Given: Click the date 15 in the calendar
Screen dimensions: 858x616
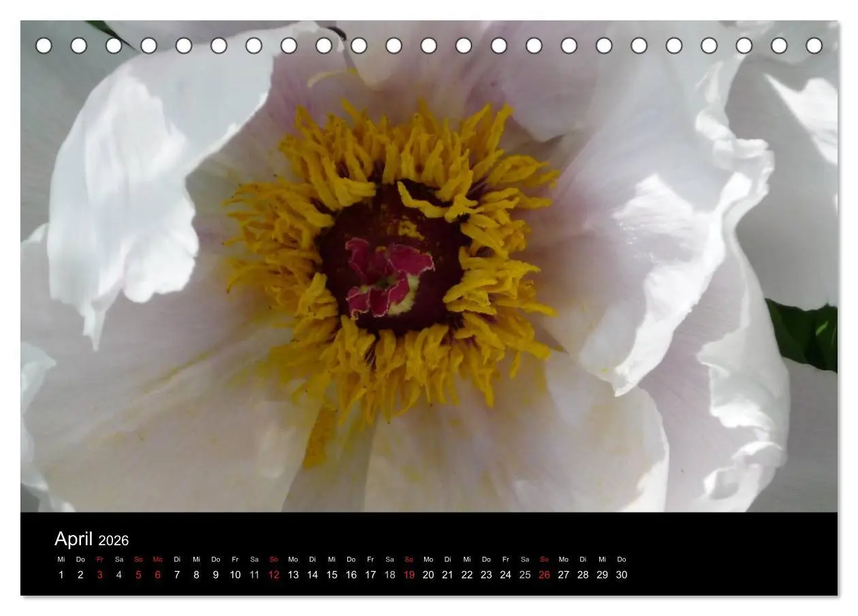Looking at the screenshot, I should point(332,575).
